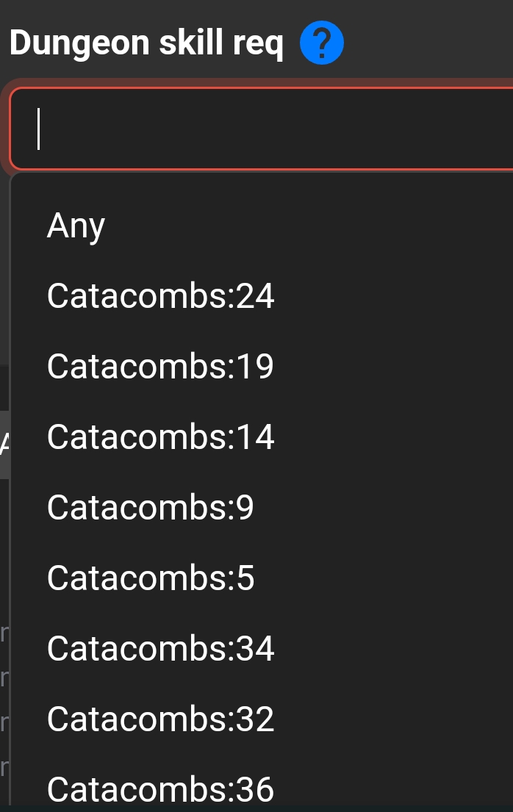Choose the Catacombs:32 option
The height and width of the screenshot is (812, 513).
(160, 719)
